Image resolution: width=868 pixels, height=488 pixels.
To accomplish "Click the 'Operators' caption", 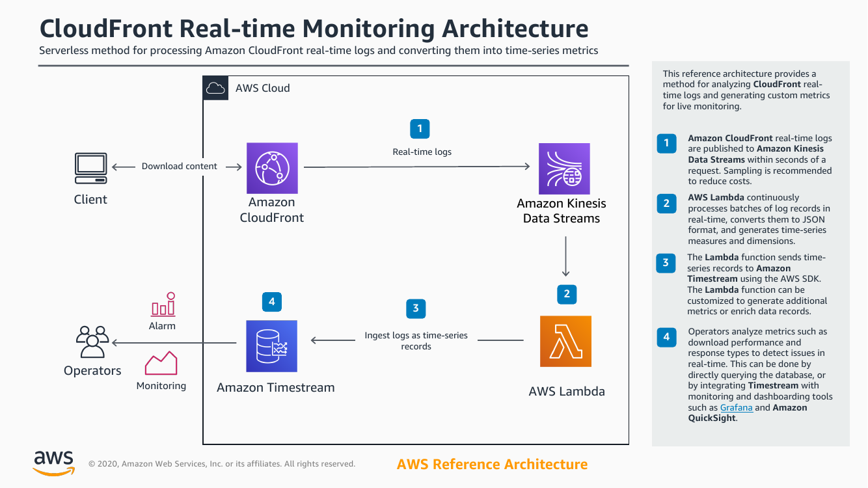I will coord(92,371).
